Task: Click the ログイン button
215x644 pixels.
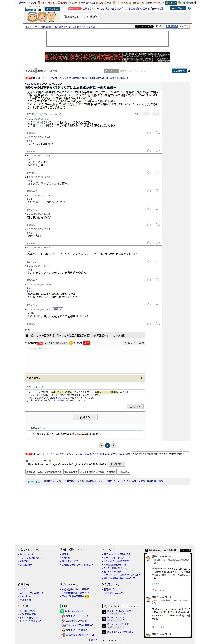Action: pyautogui.click(x=178, y=8)
